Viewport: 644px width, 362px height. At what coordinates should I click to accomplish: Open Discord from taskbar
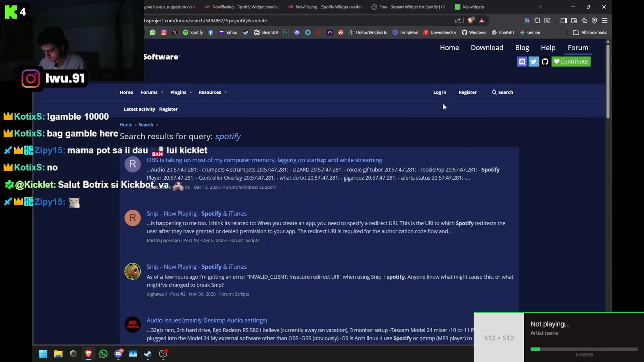[x=118, y=354]
